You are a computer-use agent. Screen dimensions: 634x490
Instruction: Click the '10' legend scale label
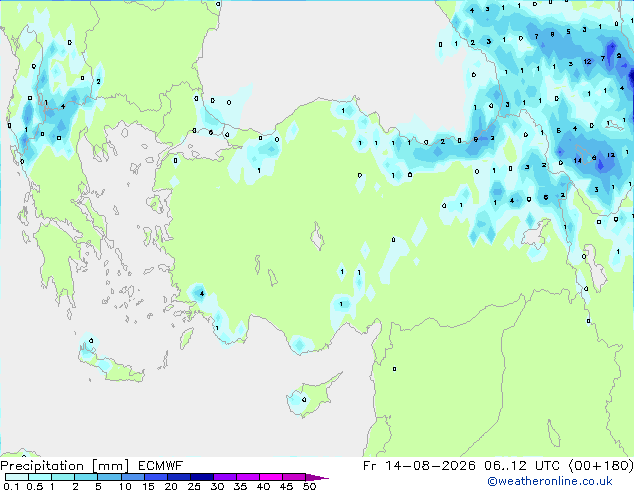pos(125,486)
